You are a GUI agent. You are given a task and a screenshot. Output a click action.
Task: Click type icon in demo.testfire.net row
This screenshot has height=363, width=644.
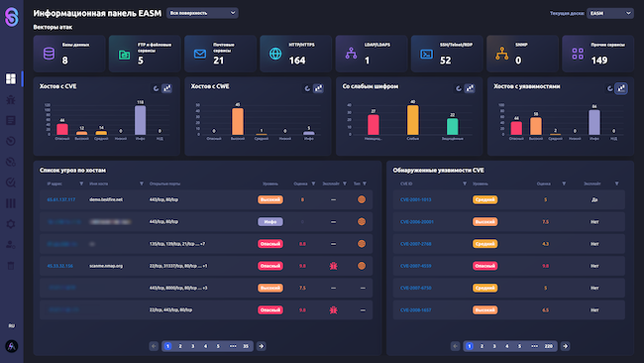click(362, 199)
